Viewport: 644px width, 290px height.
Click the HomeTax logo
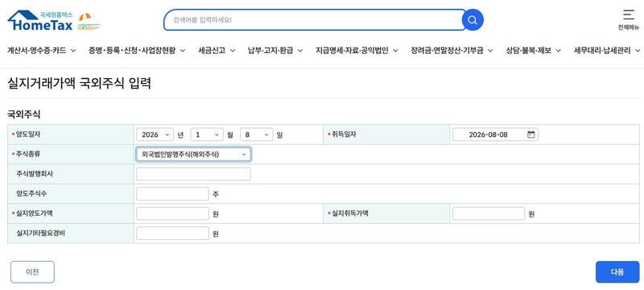click(x=40, y=20)
